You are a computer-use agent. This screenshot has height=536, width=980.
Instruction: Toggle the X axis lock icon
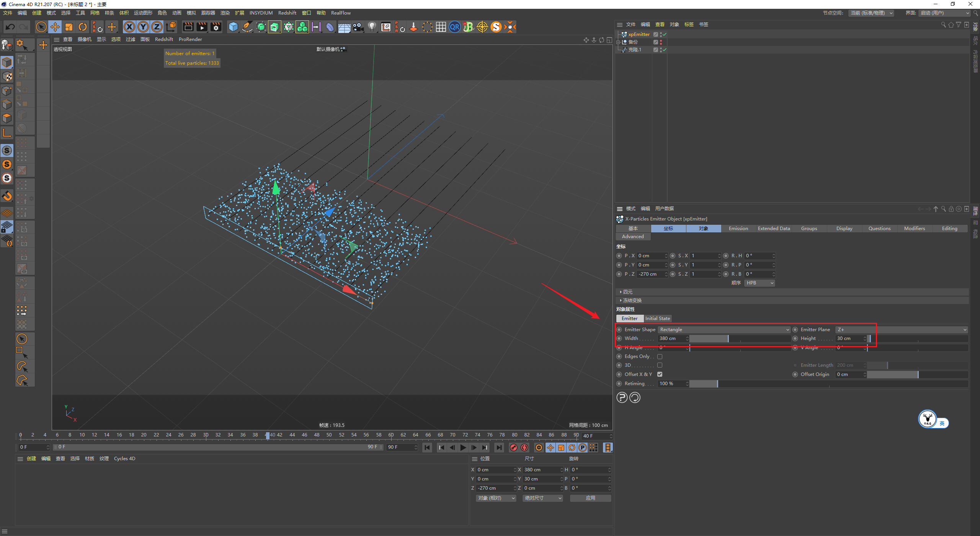click(x=129, y=27)
